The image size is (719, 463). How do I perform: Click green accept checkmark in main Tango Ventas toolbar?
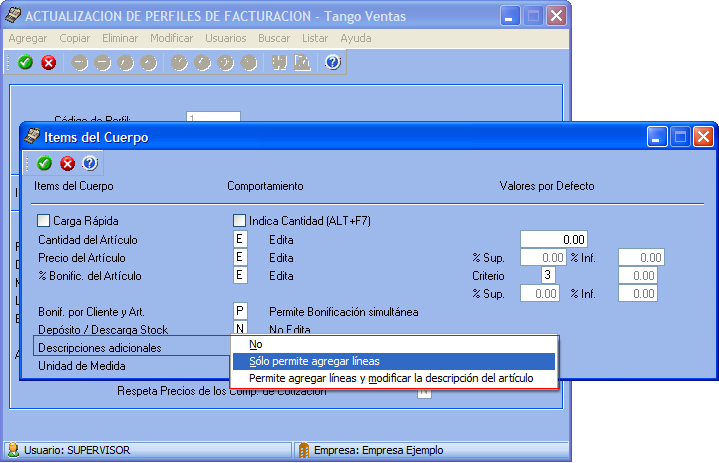(x=25, y=62)
